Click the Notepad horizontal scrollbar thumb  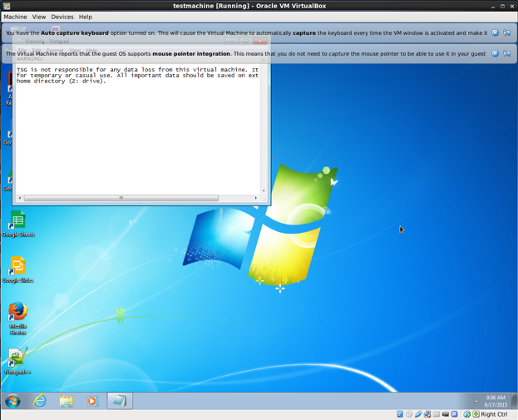coord(121,198)
